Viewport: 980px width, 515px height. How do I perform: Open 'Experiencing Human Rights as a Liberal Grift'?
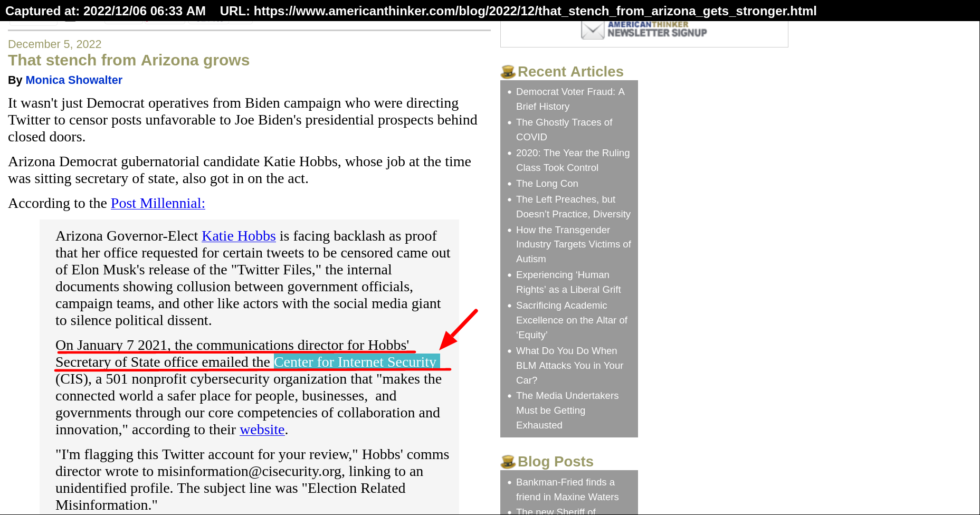(x=568, y=282)
